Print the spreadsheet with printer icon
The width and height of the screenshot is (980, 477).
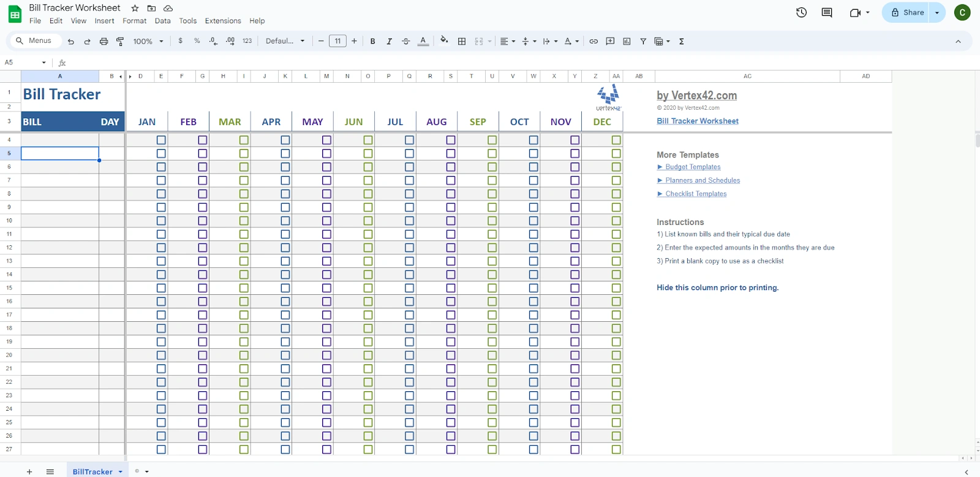(104, 41)
